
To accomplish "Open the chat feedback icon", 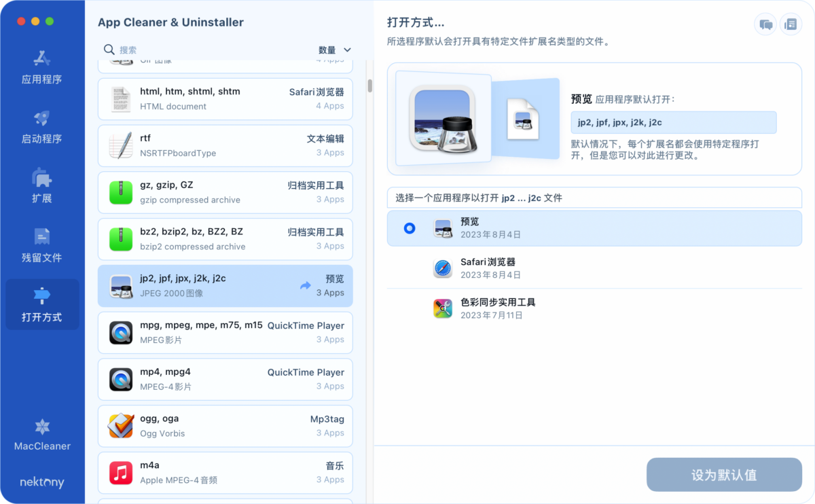I will [766, 24].
